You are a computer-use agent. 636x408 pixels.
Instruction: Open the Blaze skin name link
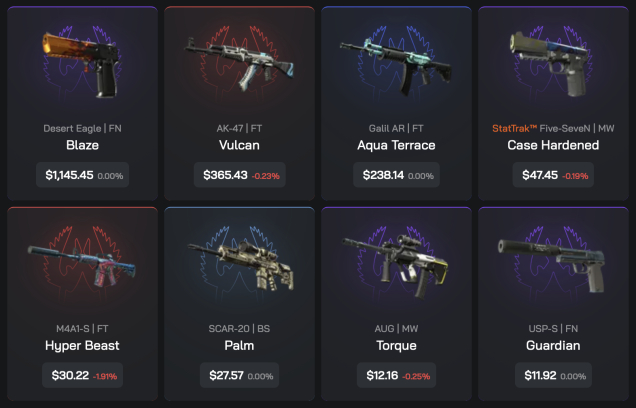tap(82, 145)
